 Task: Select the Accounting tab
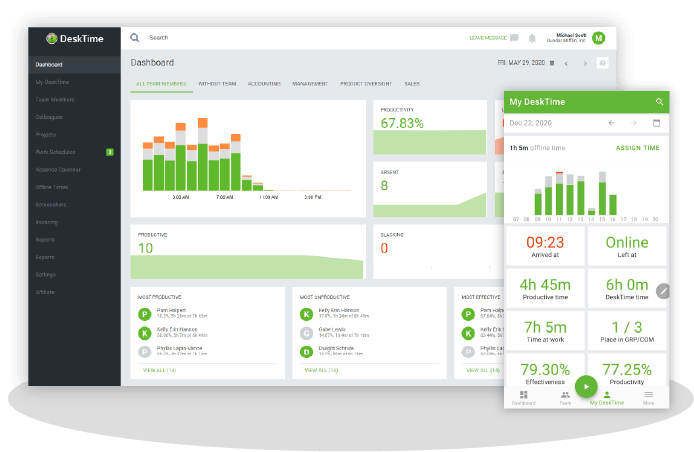(264, 84)
